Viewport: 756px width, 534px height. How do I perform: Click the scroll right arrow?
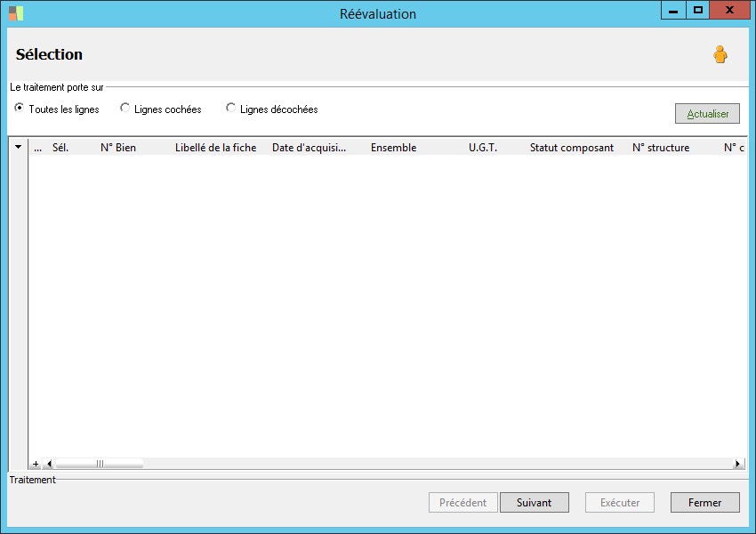pos(737,464)
